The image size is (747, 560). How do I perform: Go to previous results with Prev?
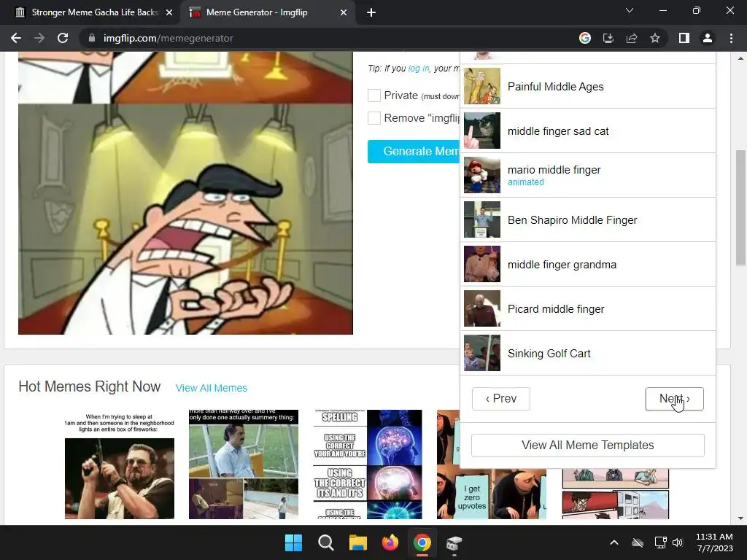(x=500, y=399)
